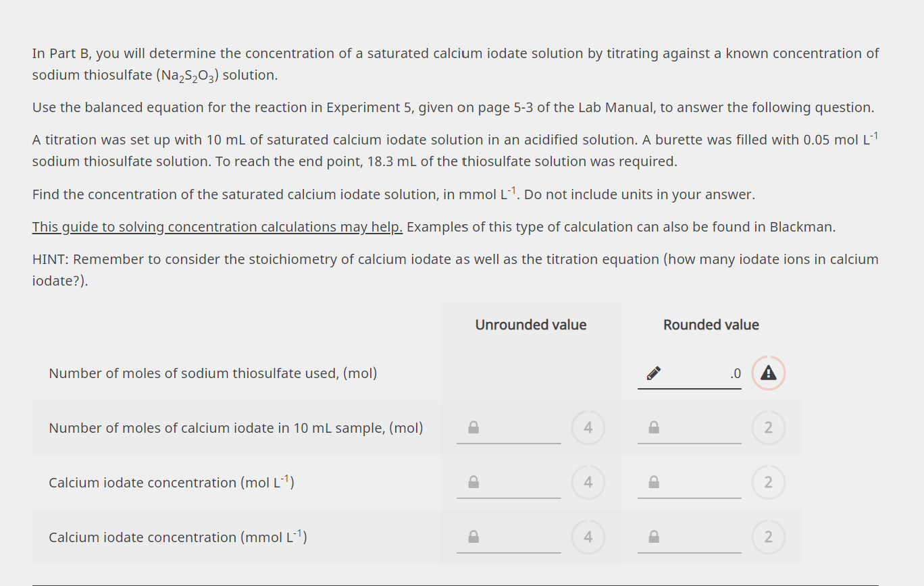The image size is (924, 586).
Task: Click lock icon in unrounded calcium iodate moles
Action: 473,427
